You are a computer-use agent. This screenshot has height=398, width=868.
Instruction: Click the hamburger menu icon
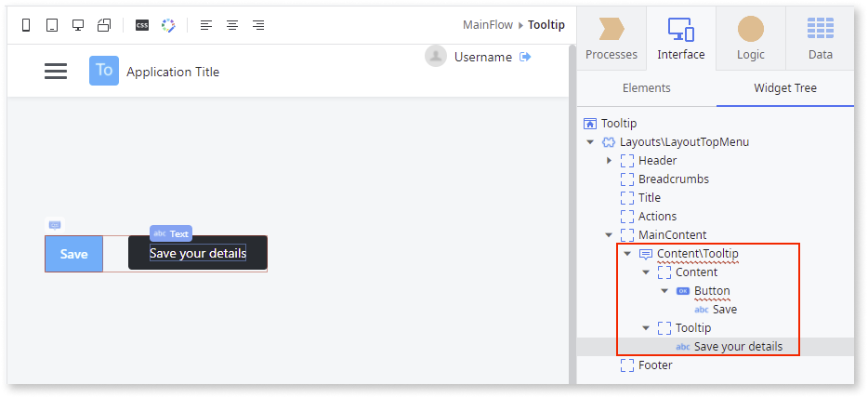[x=56, y=72]
